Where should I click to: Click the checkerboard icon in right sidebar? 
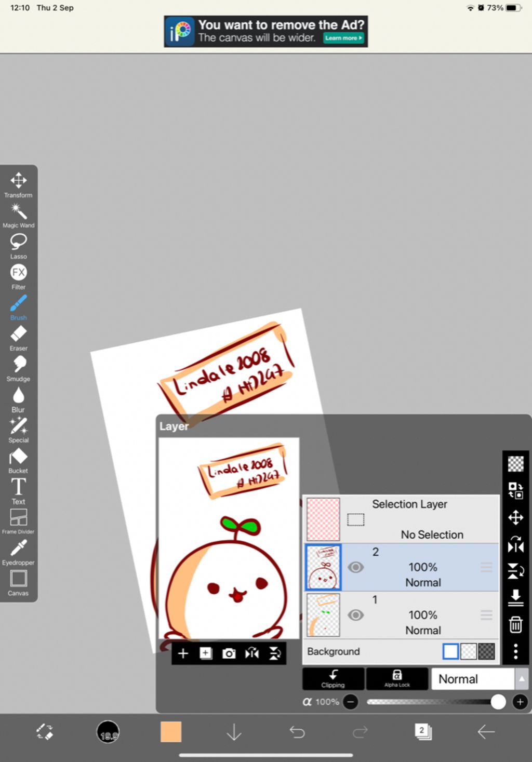click(515, 463)
